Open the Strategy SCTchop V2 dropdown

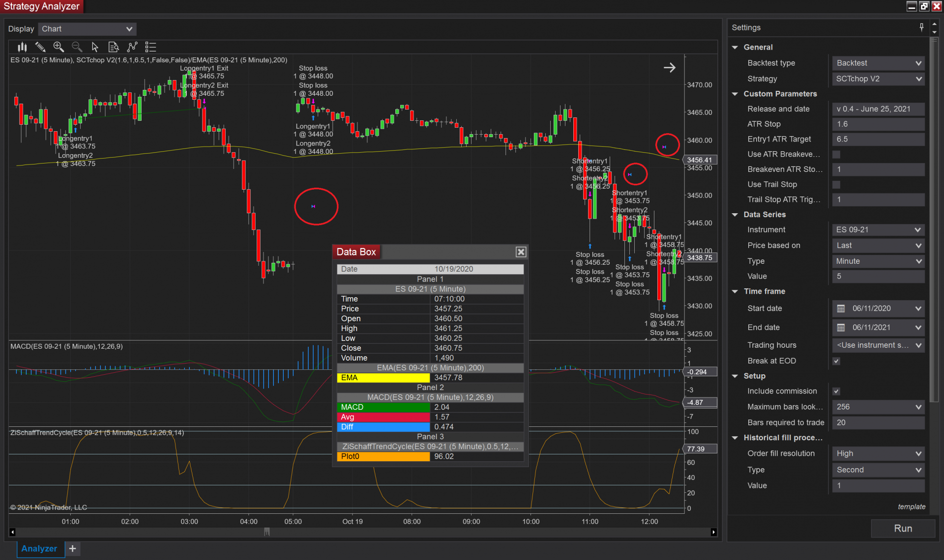(878, 79)
